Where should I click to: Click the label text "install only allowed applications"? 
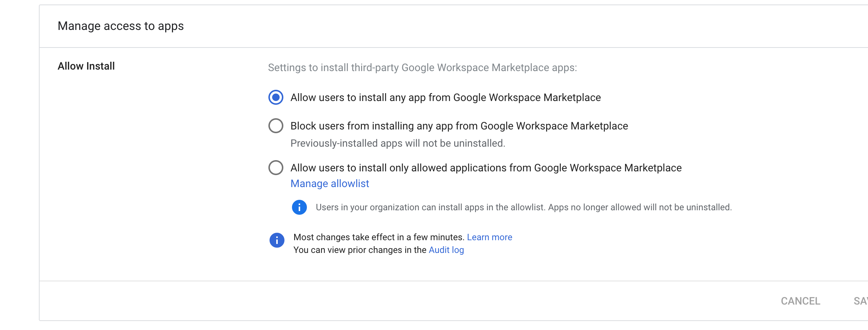click(x=486, y=168)
